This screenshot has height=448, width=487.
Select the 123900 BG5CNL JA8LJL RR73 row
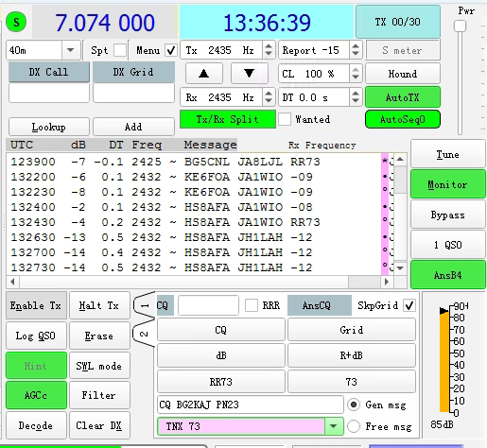194,162
